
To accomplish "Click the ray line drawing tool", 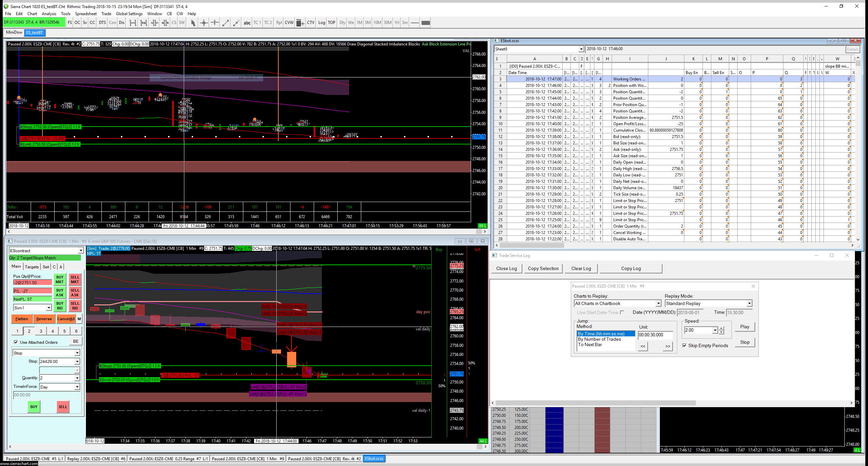I will [236, 23].
